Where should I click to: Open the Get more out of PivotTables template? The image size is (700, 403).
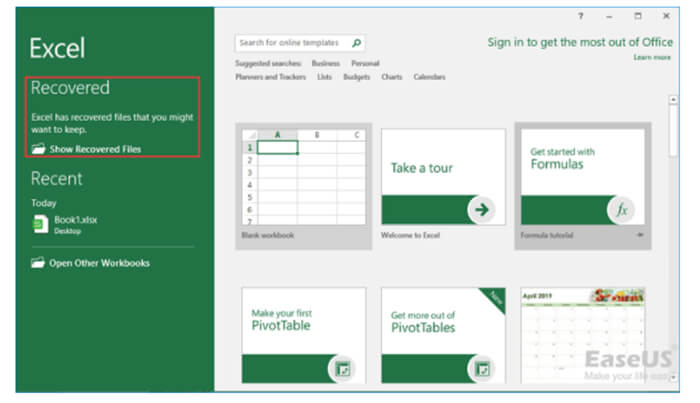tap(443, 335)
